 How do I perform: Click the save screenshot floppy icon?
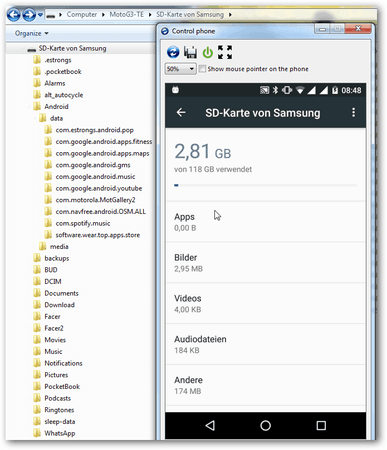(x=190, y=53)
